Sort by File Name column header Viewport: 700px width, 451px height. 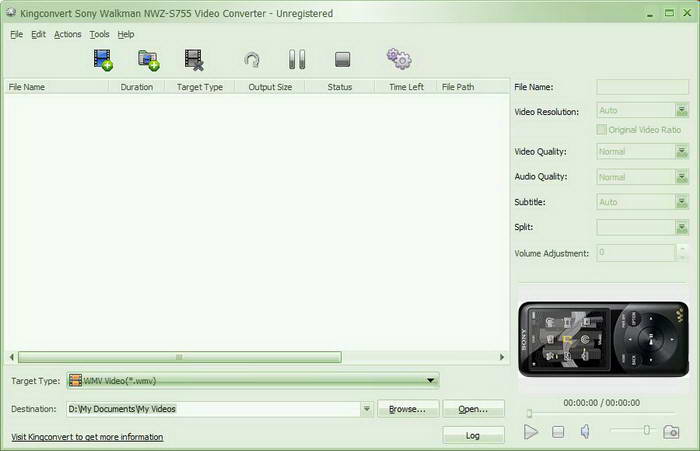[56, 87]
